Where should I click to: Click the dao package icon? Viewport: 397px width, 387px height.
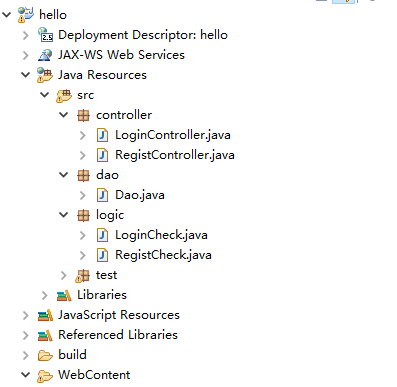tap(83, 175)
